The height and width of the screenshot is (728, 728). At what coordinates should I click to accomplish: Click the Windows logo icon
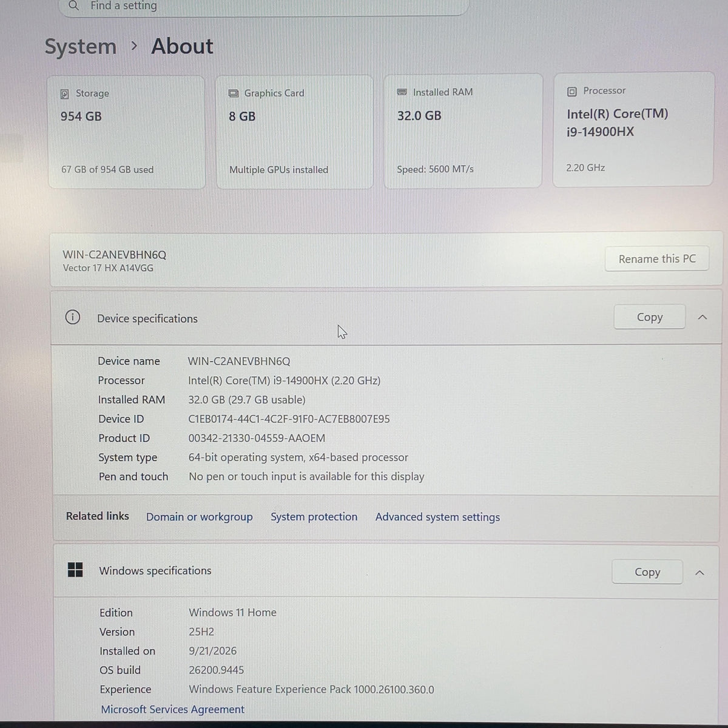[75, 570]
